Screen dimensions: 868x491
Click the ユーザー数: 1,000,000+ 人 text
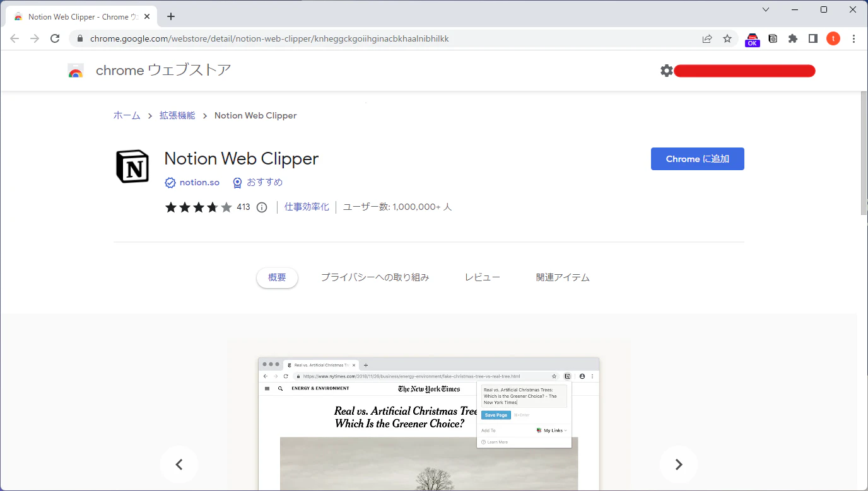point(397,207)
